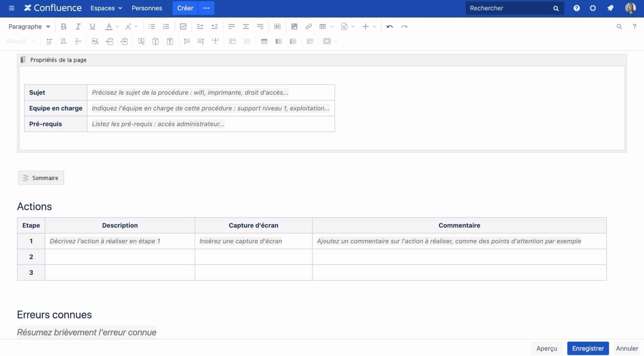644x356 pixels.
Task: Insert a bullet list
Action: [x=152, y=26]
